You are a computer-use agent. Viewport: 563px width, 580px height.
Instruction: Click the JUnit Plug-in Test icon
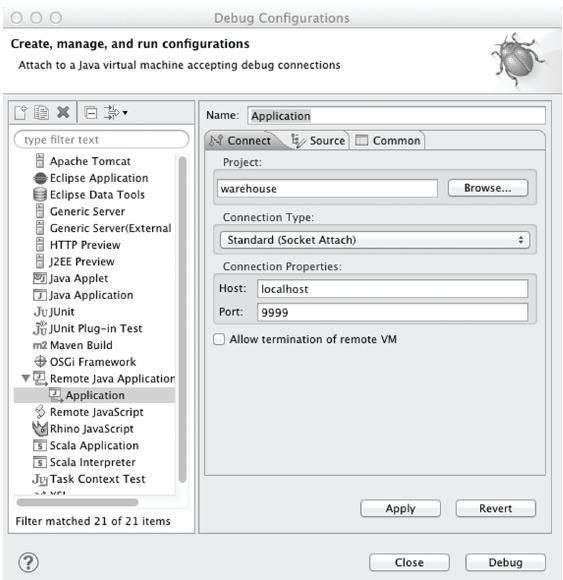click(x=40, y=328)
